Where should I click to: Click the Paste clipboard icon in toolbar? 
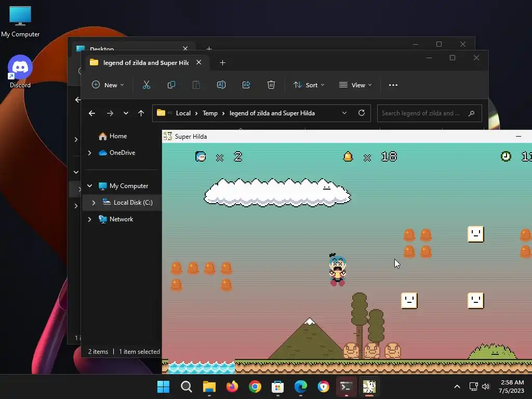196,85
